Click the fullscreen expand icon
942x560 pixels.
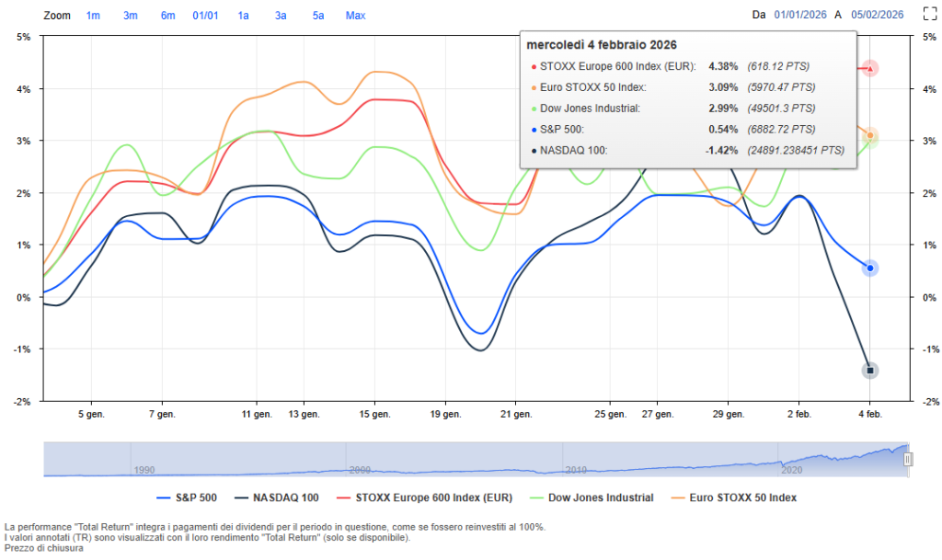[x=928, y=15]
